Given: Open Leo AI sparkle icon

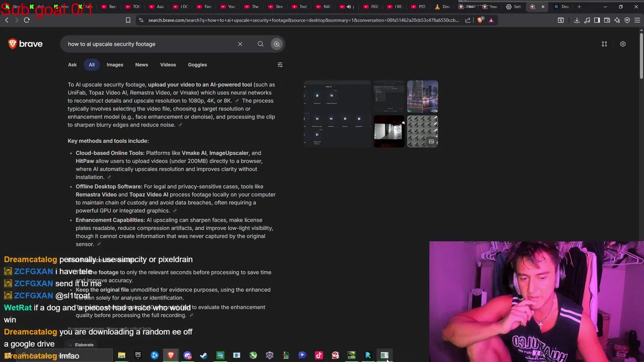Looking at the screenshot, I should click(617, 20).
